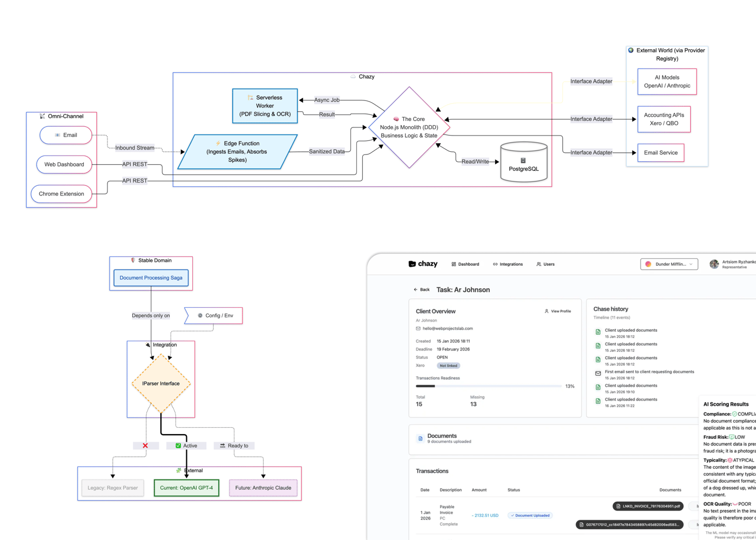This screenshot has height=540, width=756.
Task: Click the View Profile link
Action: [x=561, y=311]
